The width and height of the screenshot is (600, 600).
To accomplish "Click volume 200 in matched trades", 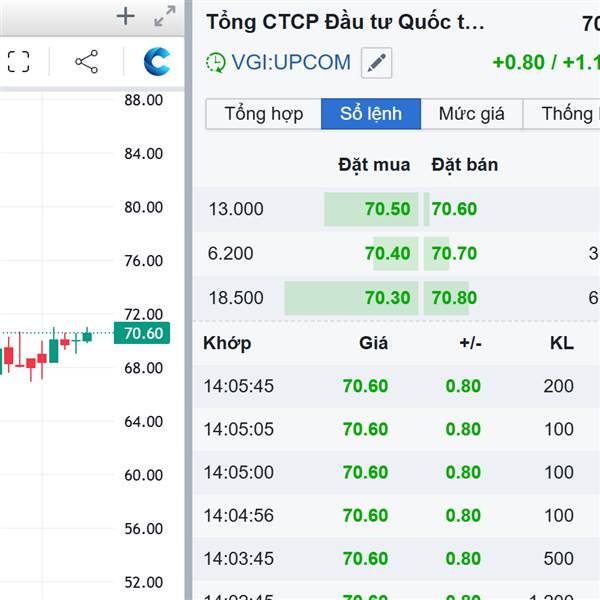I will click(559, 386).
